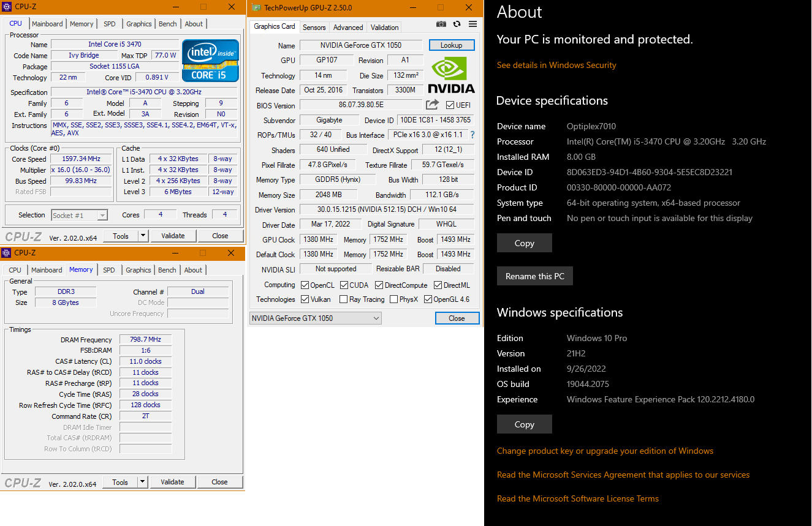Click the Bus Interface question mark icon

click(x=472, y=135)
